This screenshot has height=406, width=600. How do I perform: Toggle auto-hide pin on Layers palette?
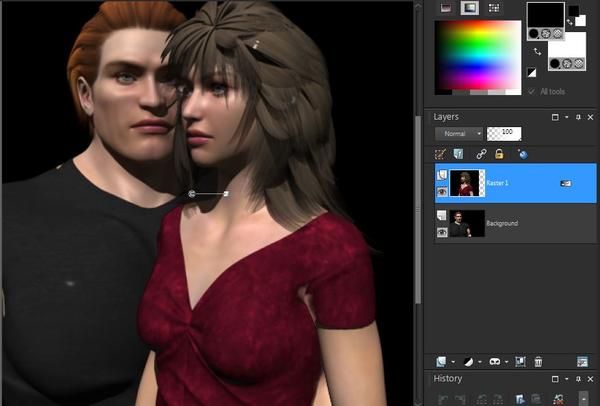tap(578, 117)
